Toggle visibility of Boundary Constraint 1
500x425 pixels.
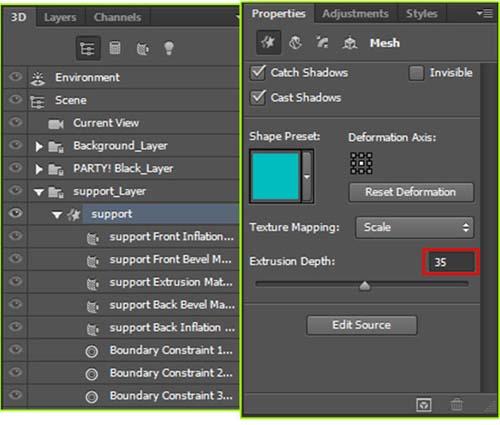tap(15, 349)
